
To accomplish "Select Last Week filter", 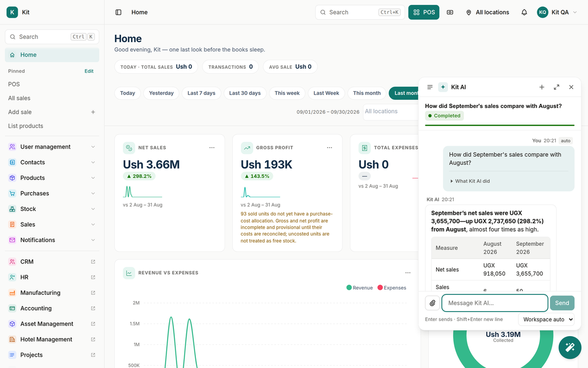I will click(x=326, y=93).
